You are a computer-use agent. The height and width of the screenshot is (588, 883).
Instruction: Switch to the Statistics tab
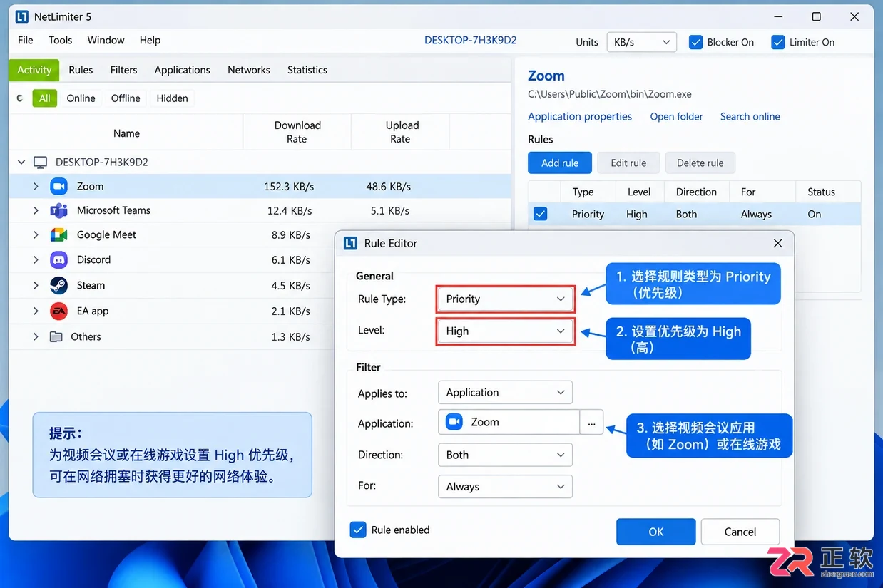click(307, 70)
